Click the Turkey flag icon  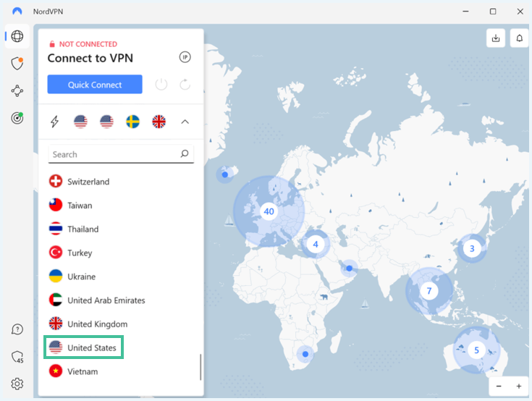pos(56,253)
